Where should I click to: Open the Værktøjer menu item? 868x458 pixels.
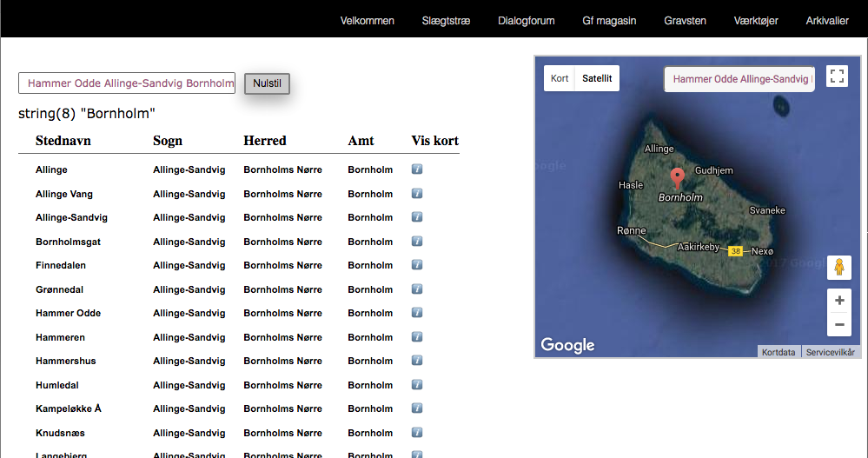pyautogui.click(x=756, y=21)
